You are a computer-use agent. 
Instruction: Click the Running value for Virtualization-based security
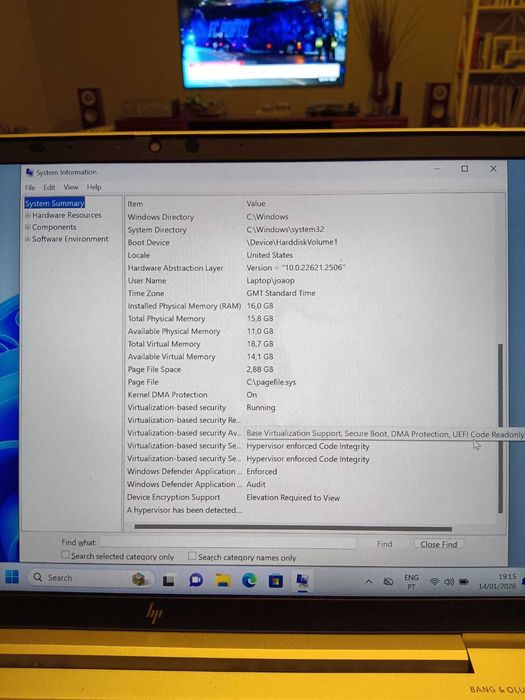click(x=261, y=408)
